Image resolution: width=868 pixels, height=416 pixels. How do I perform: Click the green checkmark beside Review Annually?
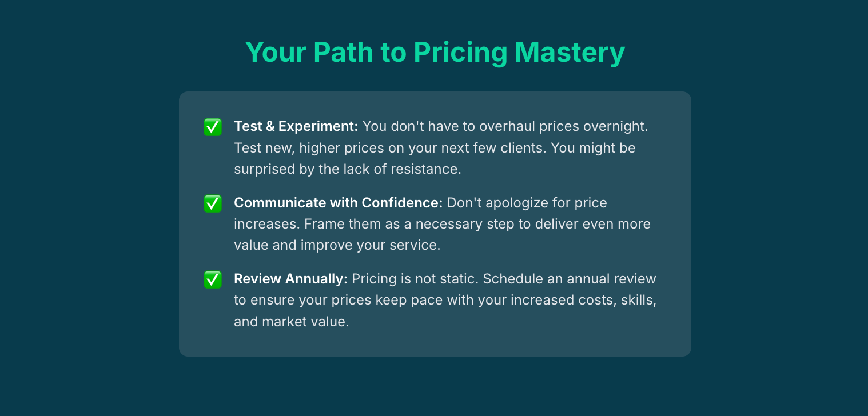(x=213, y=279)
